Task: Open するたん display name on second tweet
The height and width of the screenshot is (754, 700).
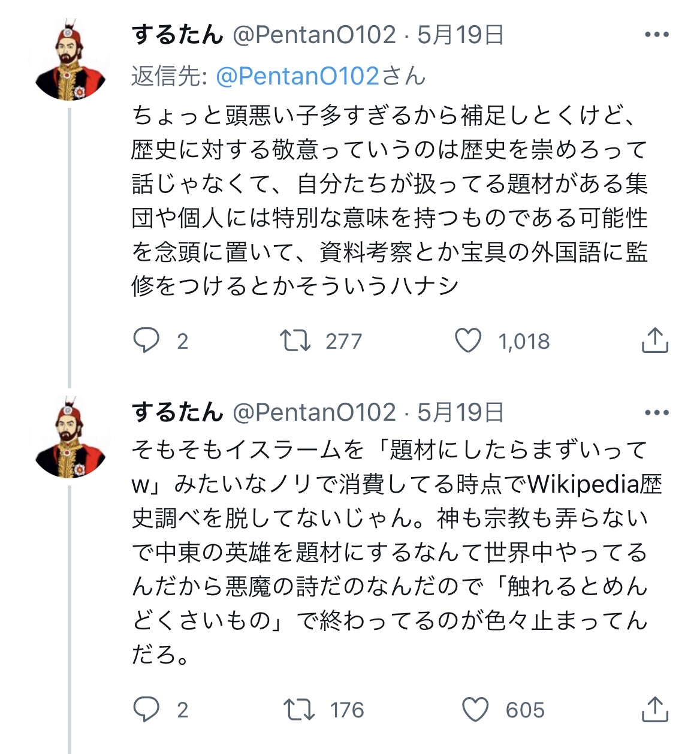Action: pos(177,412)
